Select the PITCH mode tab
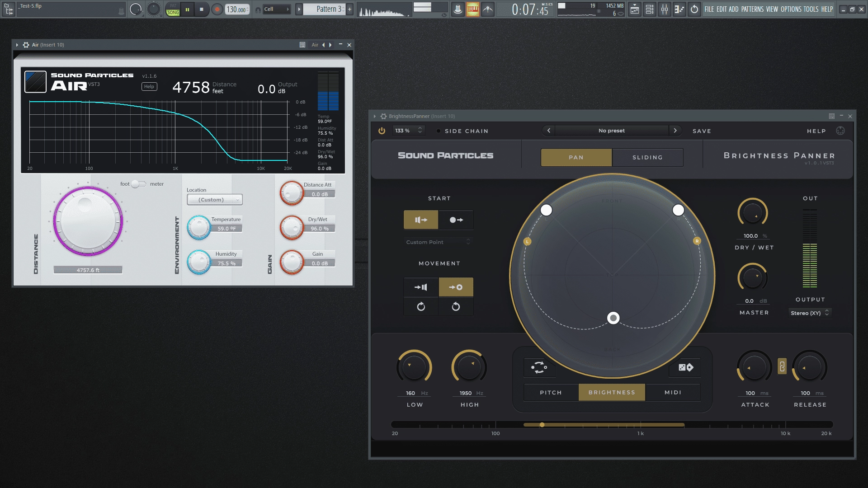Image resolution: width=868 pixels, height=488 pixels. pos(551,392)
